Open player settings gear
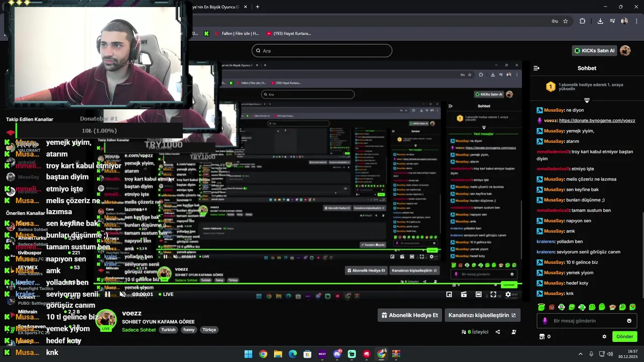The height and width of the screenshot is (362, 644). [508, 295]
